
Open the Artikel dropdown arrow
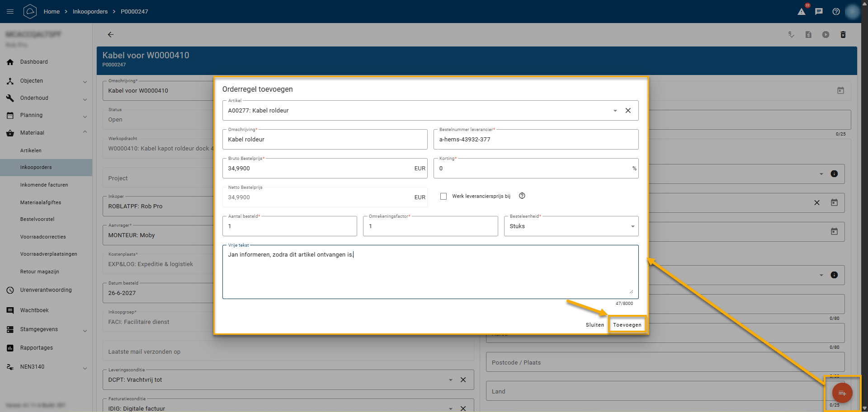[615, 111]
